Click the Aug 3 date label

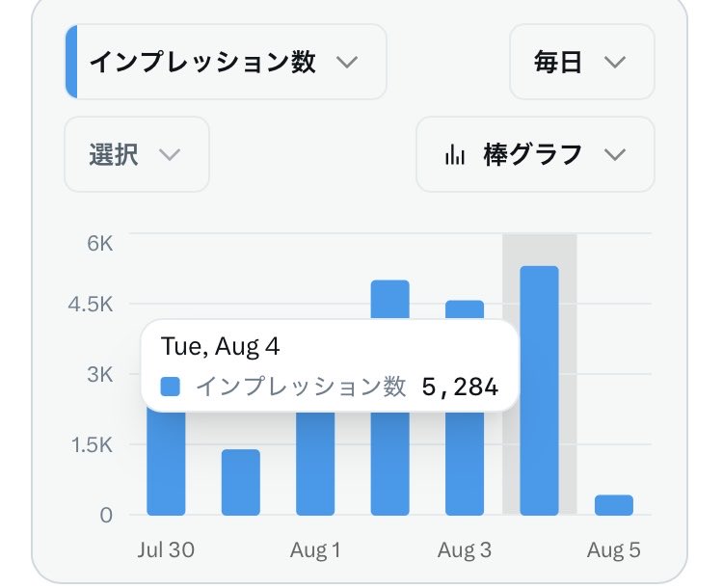pos(465,549)
